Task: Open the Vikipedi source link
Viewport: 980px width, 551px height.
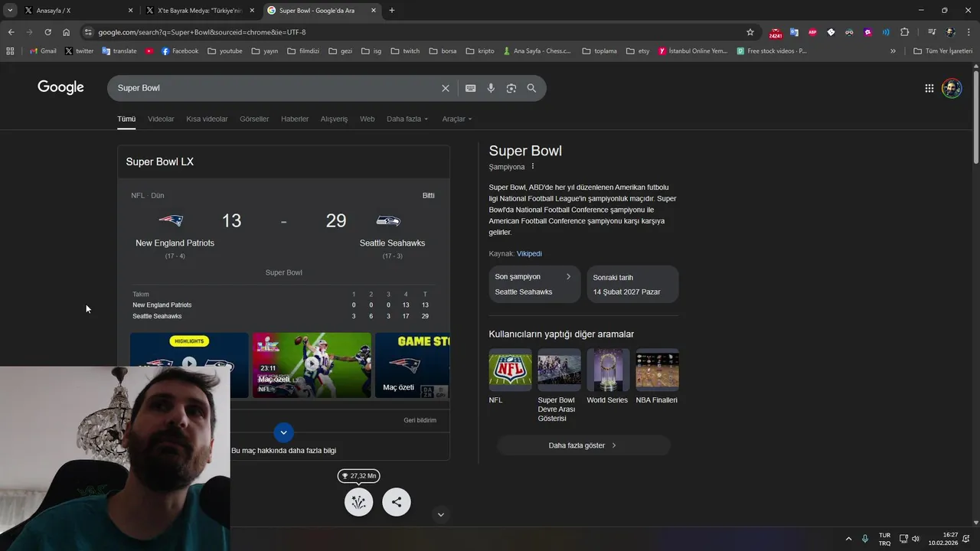Action: [529, 253]
